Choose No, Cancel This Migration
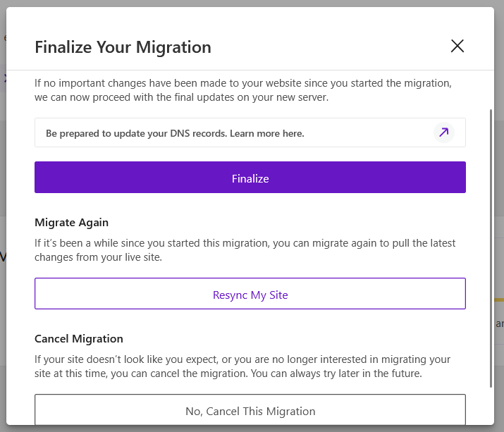The width and height of the screenshot is (504, 432). (250, 410)
